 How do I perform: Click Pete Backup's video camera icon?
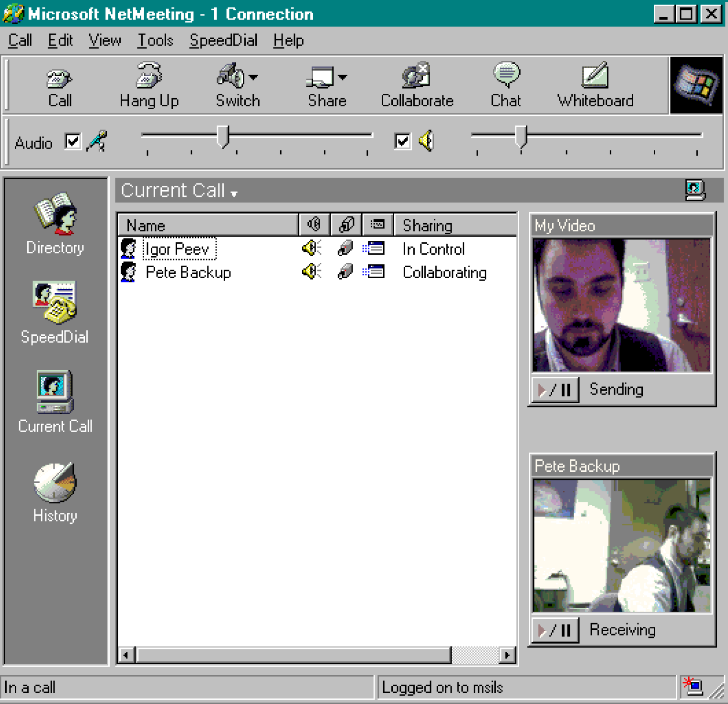(x=345, y=272)
